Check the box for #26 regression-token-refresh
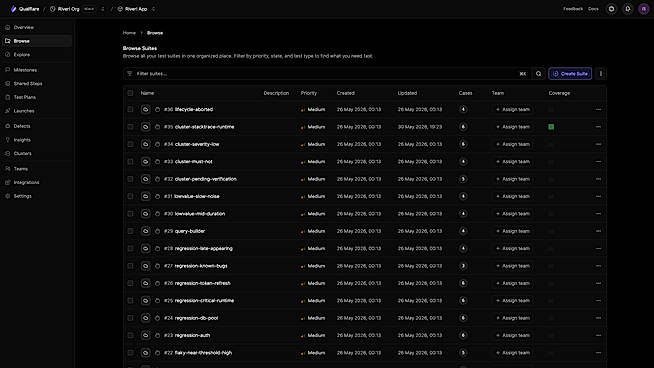Image resolution: width=654 pixels, height=368 pixels. click(x=131, y=283)
